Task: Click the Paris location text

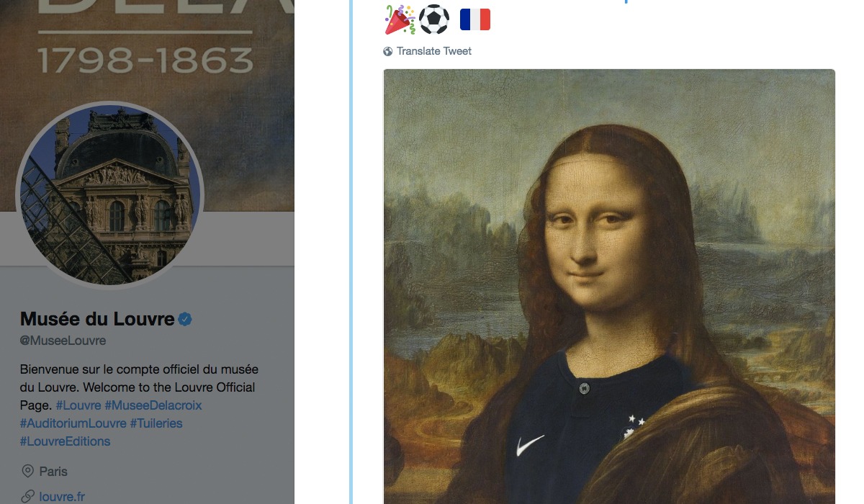Action: pos(53,472)
